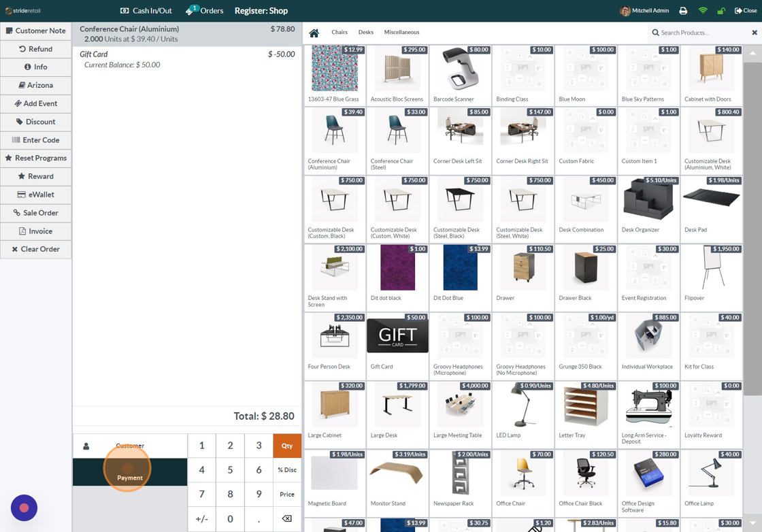
Task: Tap numpad key 5
Action: (231, 470)
